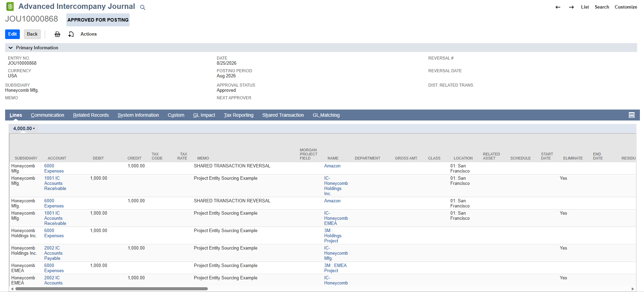644x292 pixels.
Task: Click the RELATED ASSET column header
Action: (492, 156)
